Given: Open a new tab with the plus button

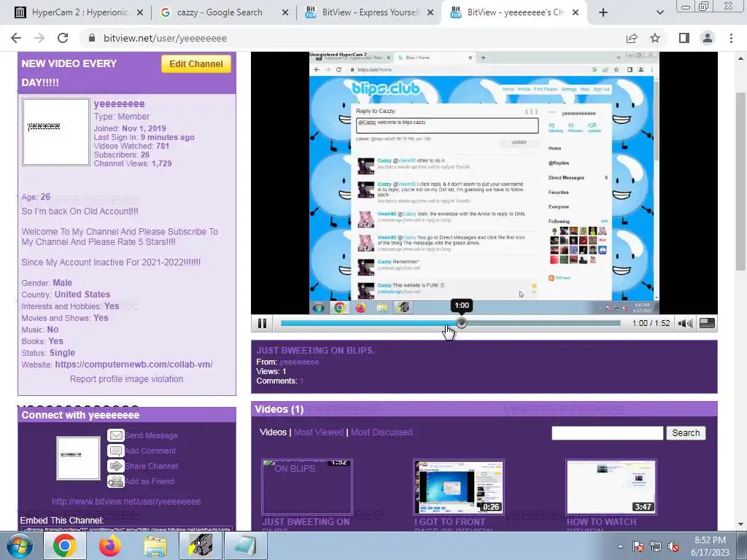Looking at the screenshot, I should point(603,12).
